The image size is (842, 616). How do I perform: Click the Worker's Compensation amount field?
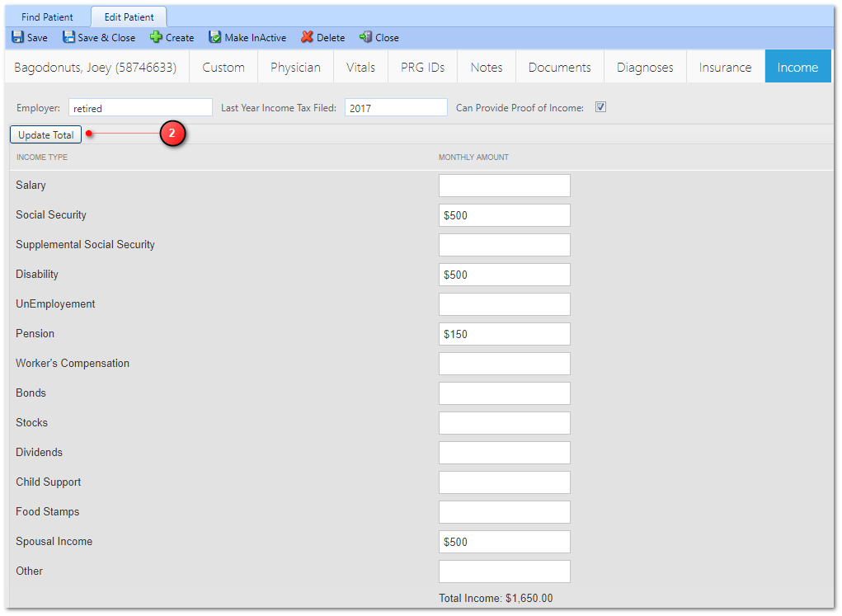point(504,364)
